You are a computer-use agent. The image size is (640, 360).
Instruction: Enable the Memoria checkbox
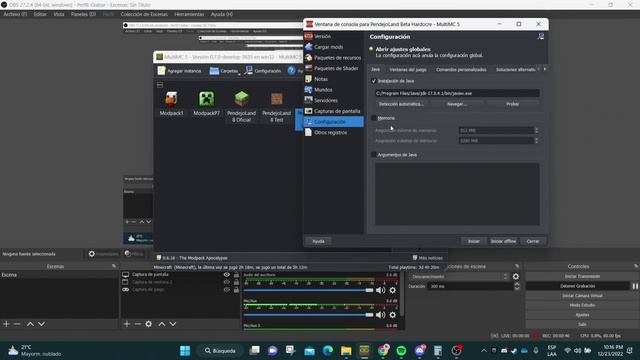[373, 118]
